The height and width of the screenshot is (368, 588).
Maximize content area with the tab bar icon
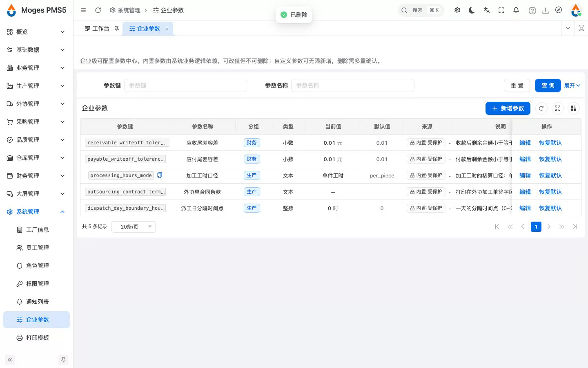tap(581, 28)
